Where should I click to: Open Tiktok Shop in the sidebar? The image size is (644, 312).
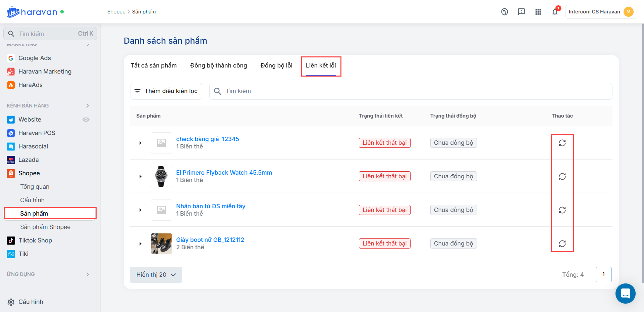point(35,240)
